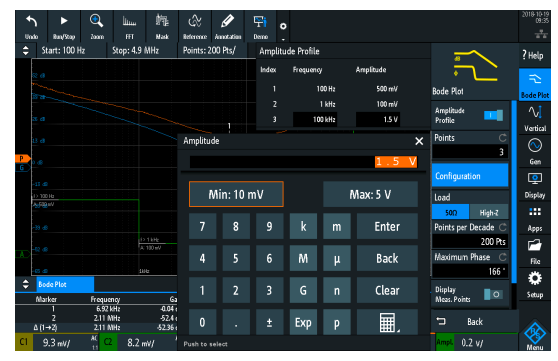
Task: Open the FFT tool
Action: click(x=130, y=21)
